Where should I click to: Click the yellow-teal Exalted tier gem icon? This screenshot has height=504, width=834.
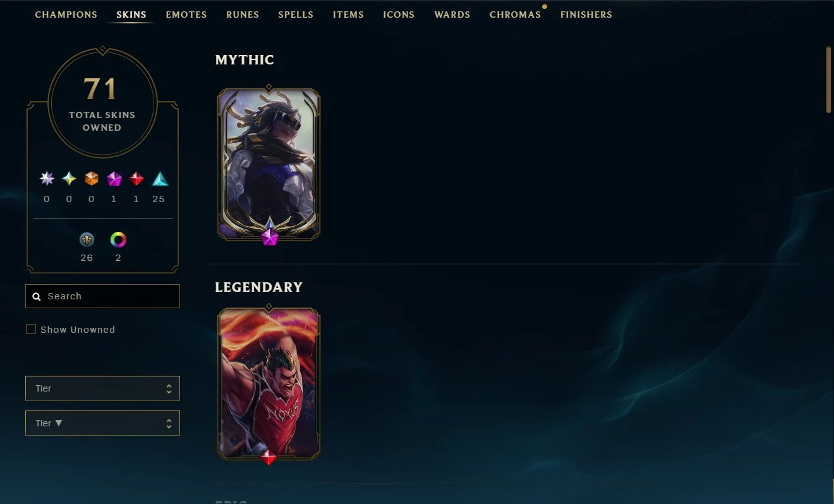point(69,179)
